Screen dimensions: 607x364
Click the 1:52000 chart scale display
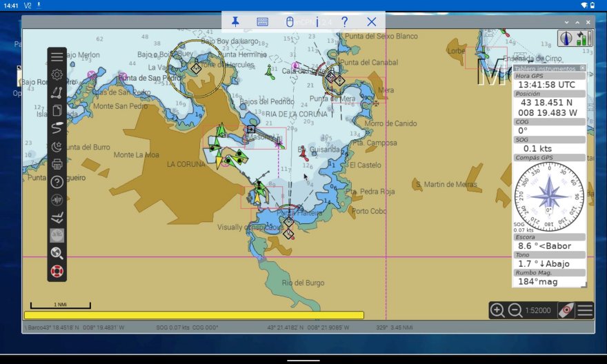(539, 311)
